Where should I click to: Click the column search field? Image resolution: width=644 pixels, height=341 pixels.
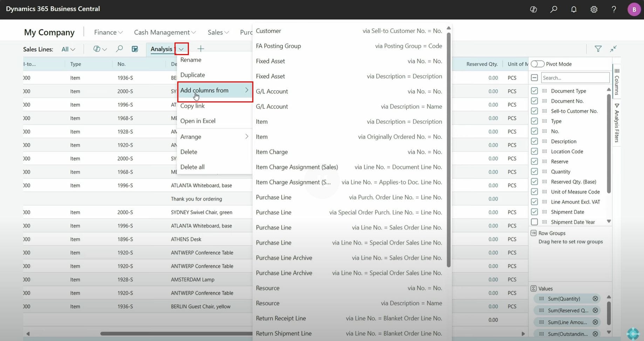pos(575,78)
